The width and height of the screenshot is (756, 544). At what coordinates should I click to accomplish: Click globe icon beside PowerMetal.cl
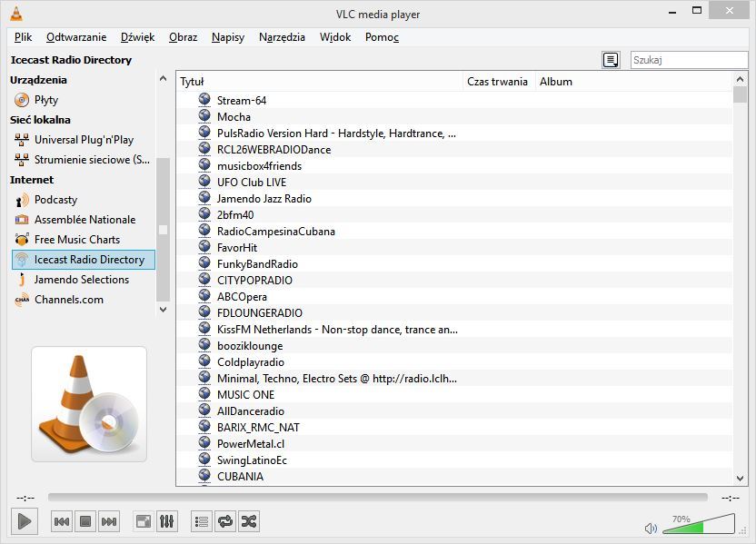click(x=204, y=443)
